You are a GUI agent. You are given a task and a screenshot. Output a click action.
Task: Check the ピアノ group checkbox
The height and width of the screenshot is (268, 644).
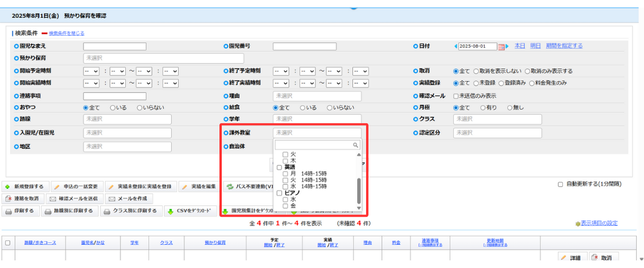click(279, 193)
